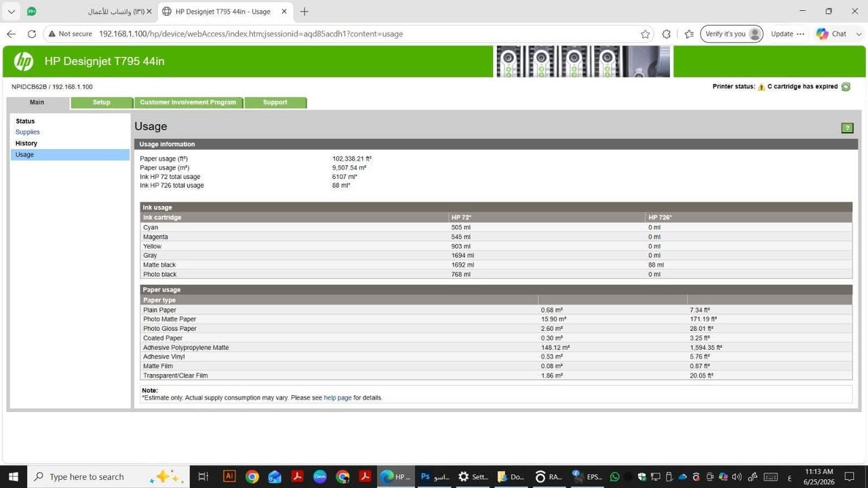The image size is (868, 488).
Task: Open the browser tab list chevron
Action: [x=12, y=12]
